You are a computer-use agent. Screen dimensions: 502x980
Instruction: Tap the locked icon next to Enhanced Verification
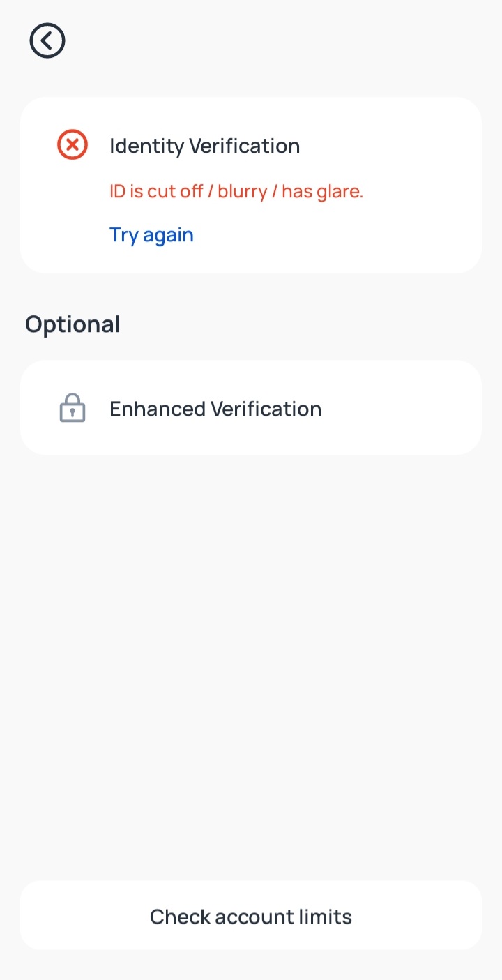[73, 408]
